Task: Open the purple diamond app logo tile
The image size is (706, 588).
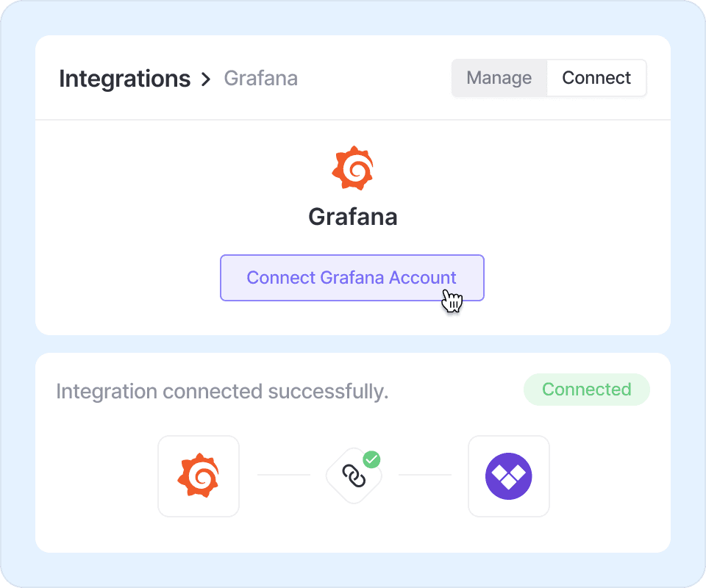Action: (509, 476)
